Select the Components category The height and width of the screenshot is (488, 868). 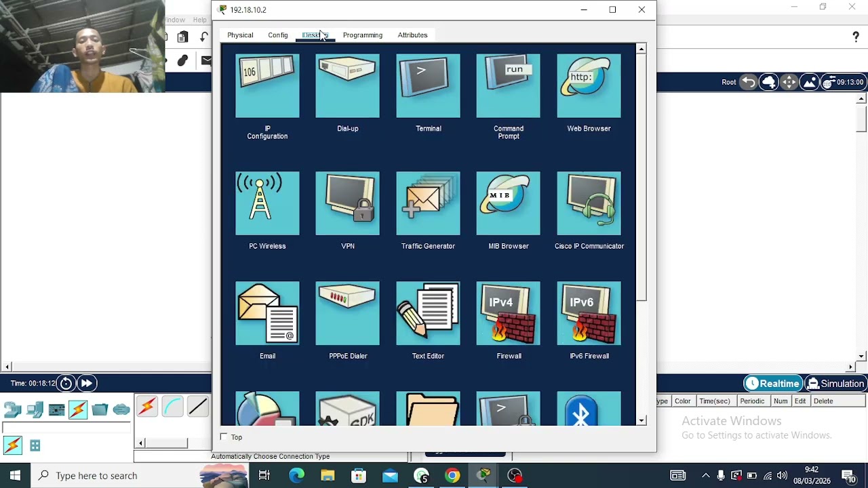tap(57, 409)
